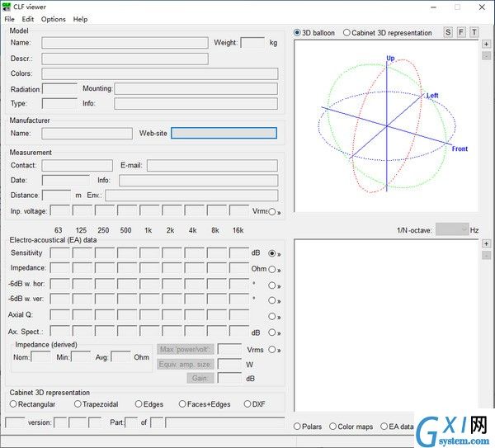Click the Gain button
The image size is (495, 448).
pyautogui.click(x=200, y=378)
